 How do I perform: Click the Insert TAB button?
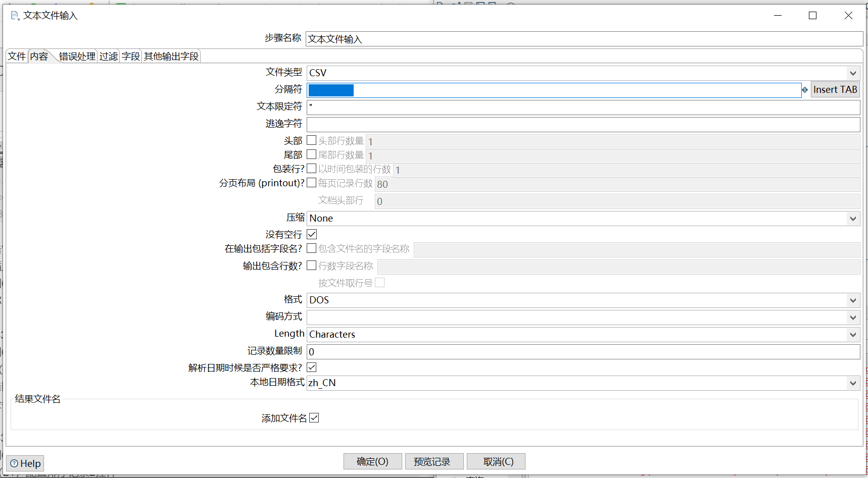(835, 90)
